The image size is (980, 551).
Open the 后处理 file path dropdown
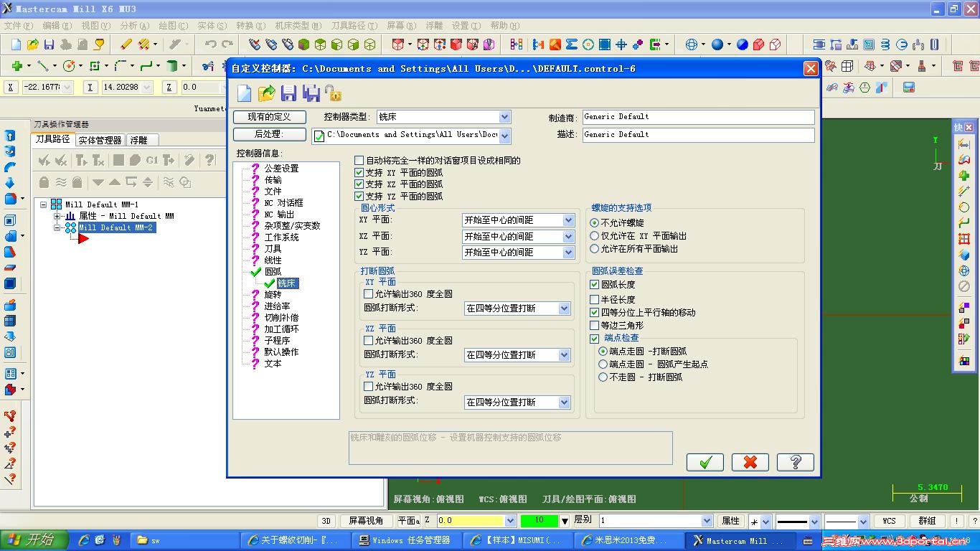[x=505, y=135]
